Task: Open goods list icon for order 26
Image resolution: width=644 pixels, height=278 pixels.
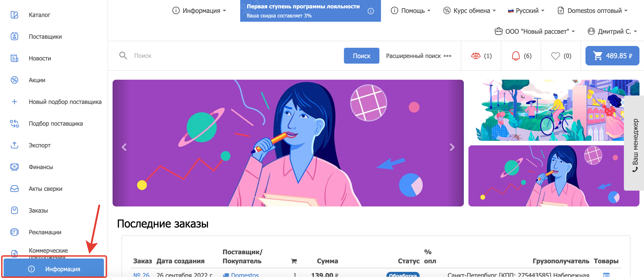Action: (606, 275)
